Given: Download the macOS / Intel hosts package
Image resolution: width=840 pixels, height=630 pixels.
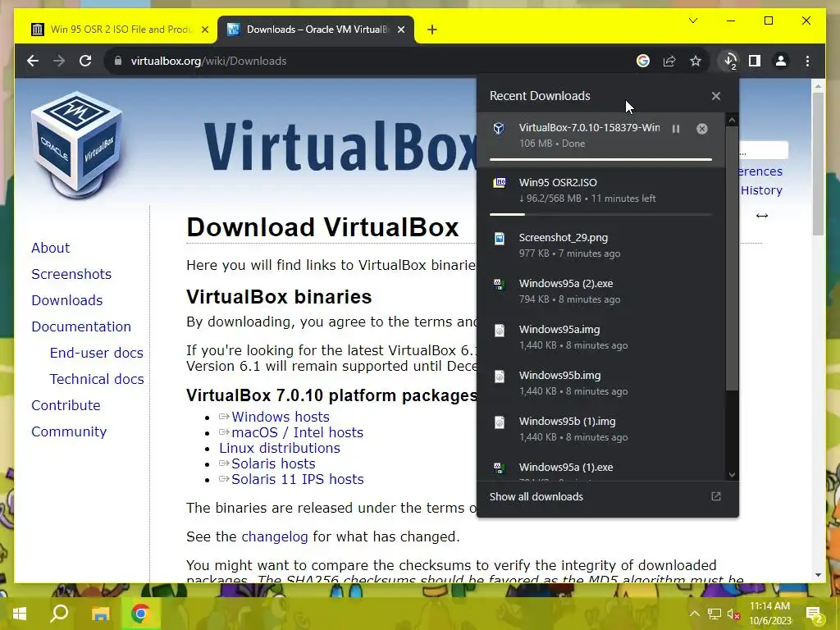Looking at the screenshot, I should pos(297,432).
